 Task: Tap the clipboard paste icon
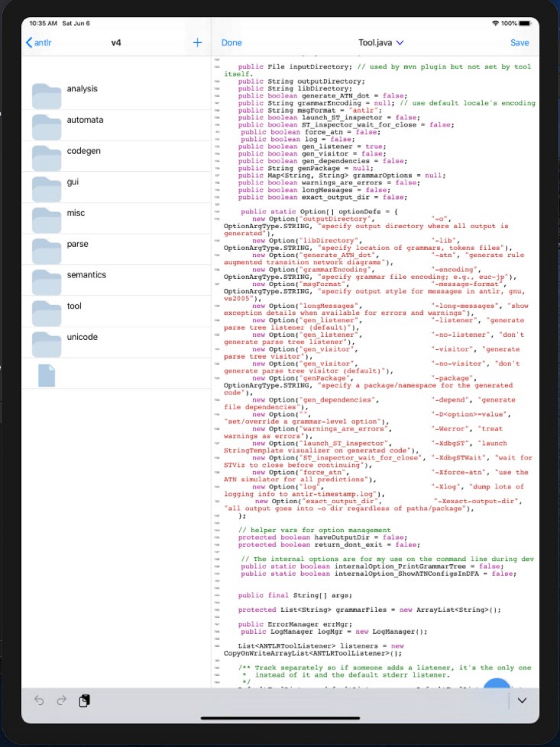(x=84, y=701)
